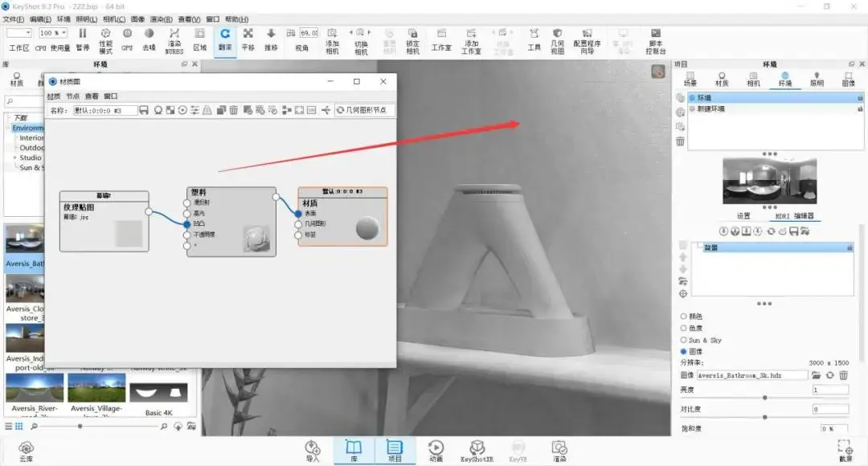The height and width of the screenshot is (466, 868).
Task: Click refresh icon beside HDR image field
Action: [x=829, y=375]
